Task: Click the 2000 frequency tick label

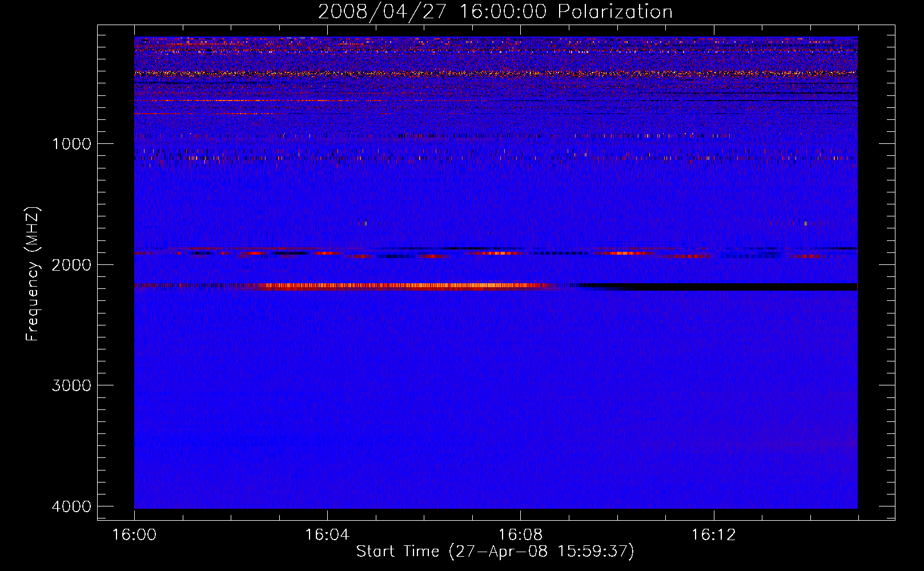Action: 71,264
